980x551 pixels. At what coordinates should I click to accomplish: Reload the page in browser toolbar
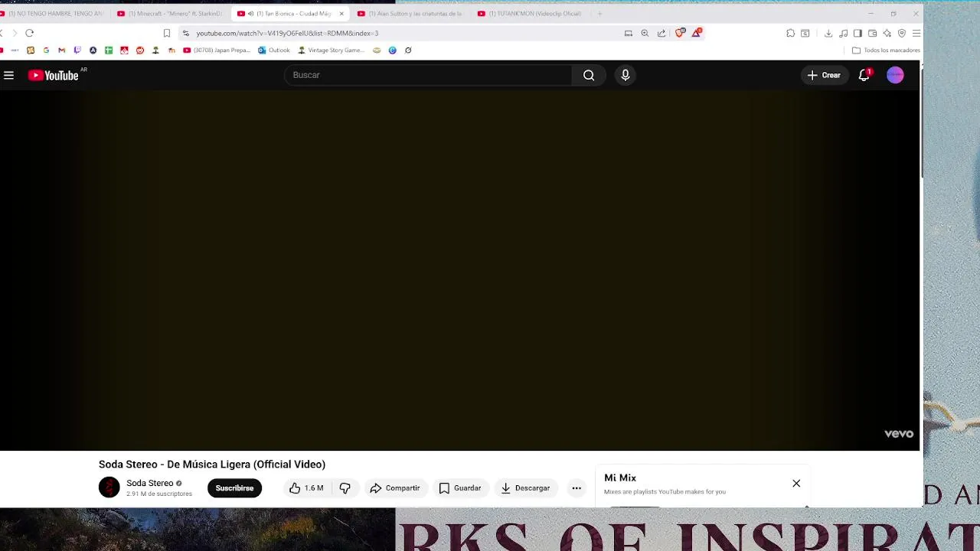point(29,33)
